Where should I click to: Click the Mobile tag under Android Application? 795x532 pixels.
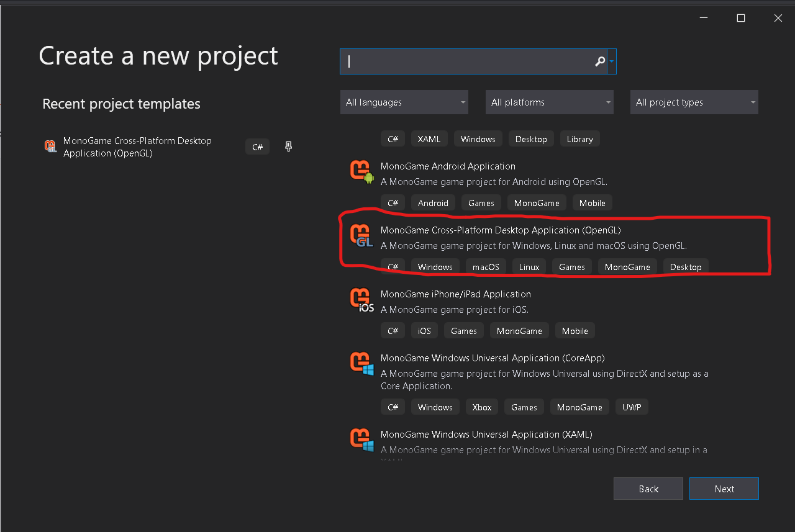(593, 203)
